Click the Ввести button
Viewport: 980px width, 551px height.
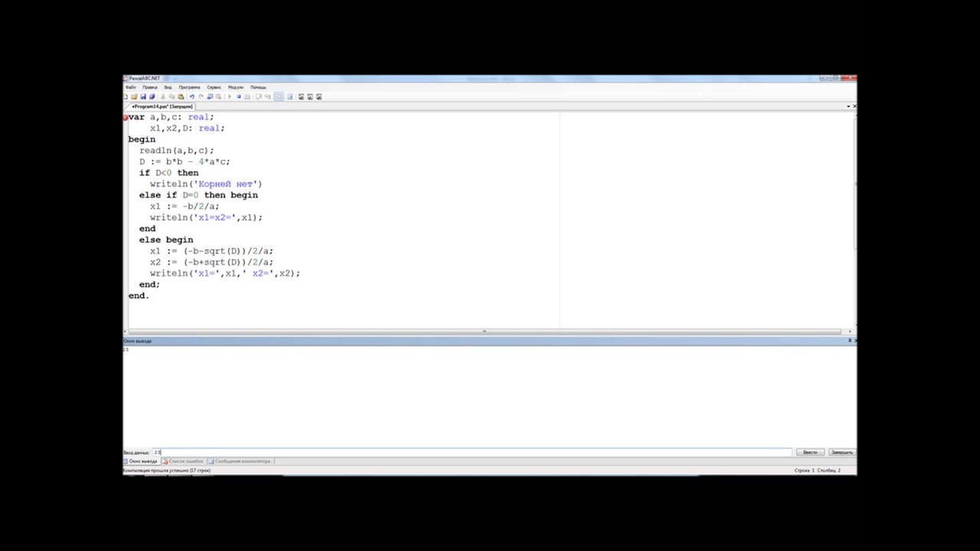[x=810, y=452]
